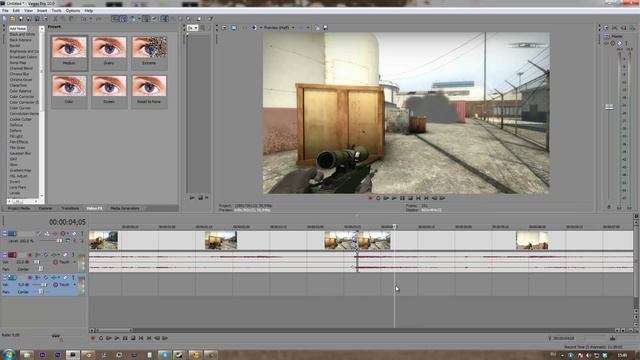Viewport: 640px width, 360px height.
Task: Click Preview on External Monitor icon
Action: pyautogui.click(x=233, y=28)
